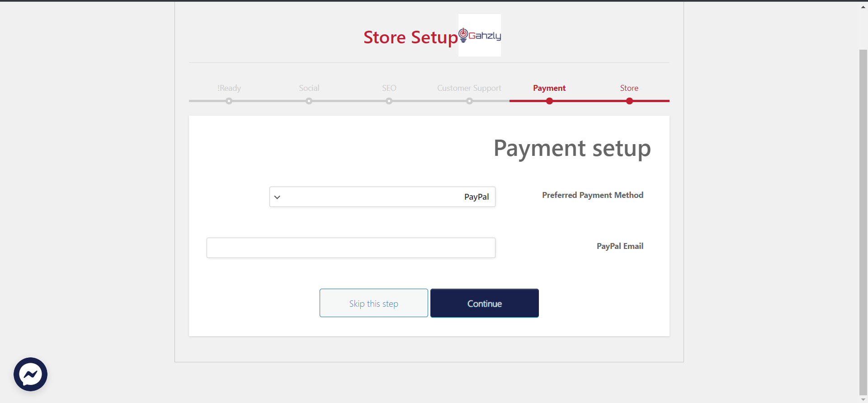Screen dimensions: 868x403
Task: Click the Payment step label
Action: click(x=549, y=88)
